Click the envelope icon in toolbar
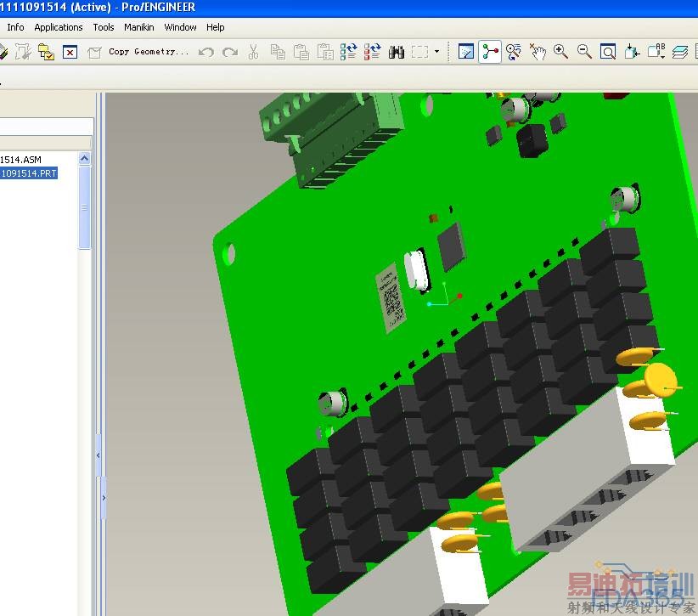The width and height of the screenshot is (698, 616). point(94,53)
